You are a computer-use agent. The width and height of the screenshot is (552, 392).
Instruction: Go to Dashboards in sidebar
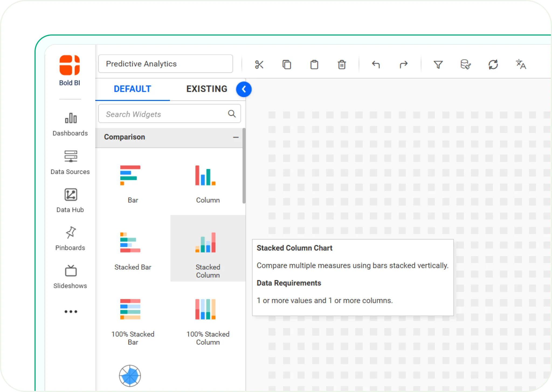tap(70, 124)
